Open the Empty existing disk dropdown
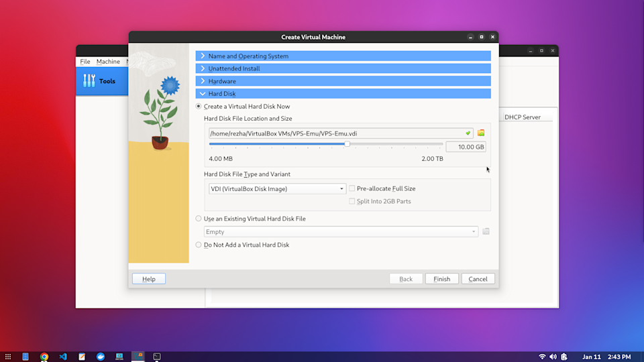 tap(341, 232)
